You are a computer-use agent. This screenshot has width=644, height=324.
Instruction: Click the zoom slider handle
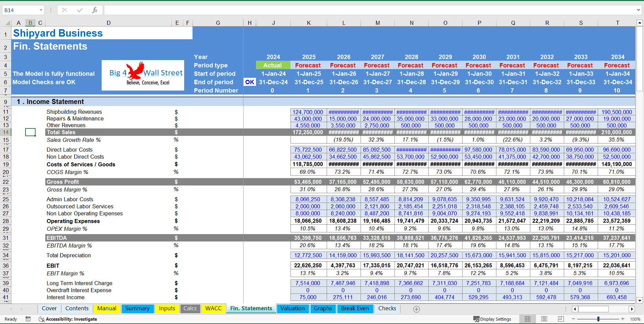[598, 319]
